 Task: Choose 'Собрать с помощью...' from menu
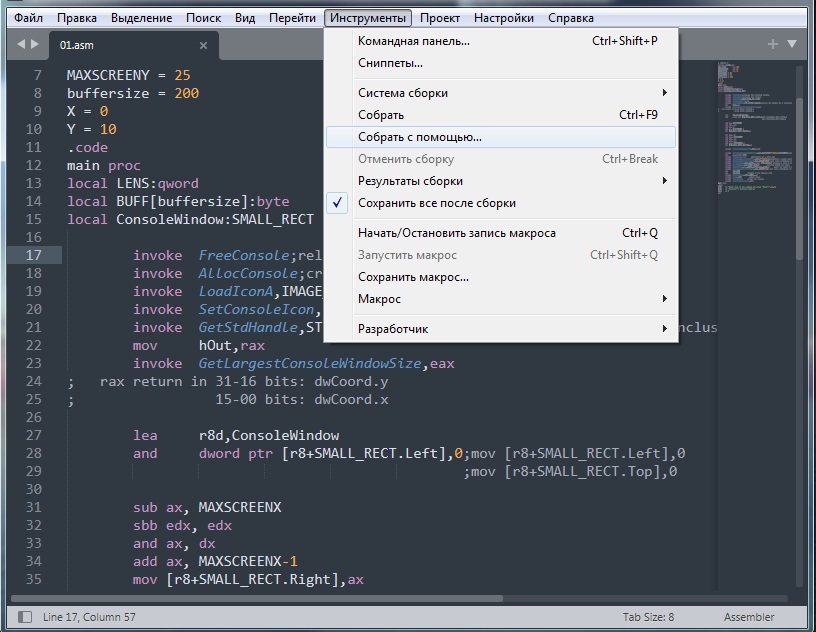coord(420,137)
